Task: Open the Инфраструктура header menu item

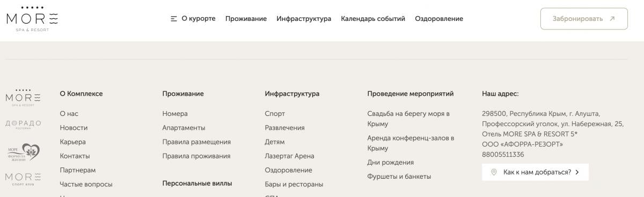Action: pyautogui.click(x=304, y=19)
